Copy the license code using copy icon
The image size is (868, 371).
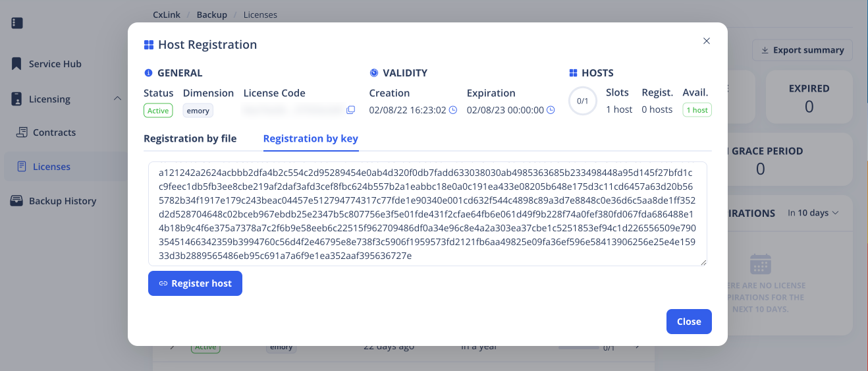pyautogui.click(x=351, y=110)
